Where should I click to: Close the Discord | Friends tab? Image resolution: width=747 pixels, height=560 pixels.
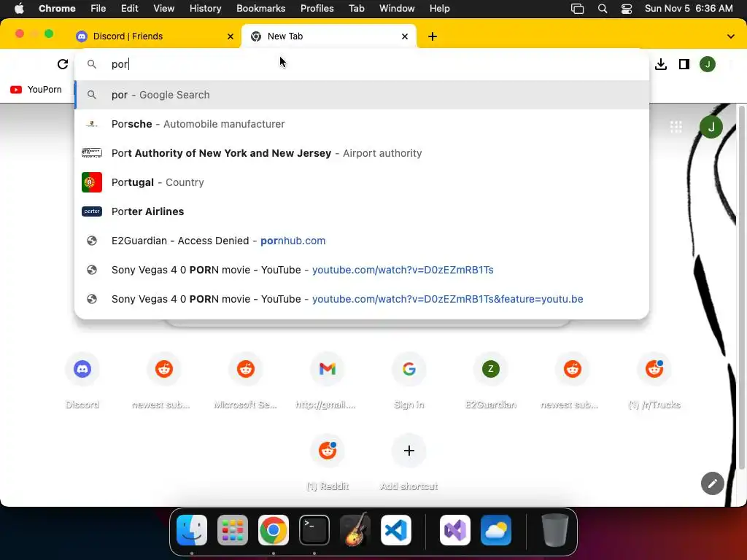tap(231, 36)
